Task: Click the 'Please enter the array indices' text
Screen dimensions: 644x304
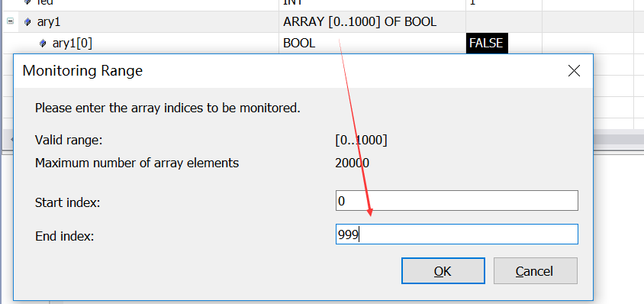Action: click(168, 108)
